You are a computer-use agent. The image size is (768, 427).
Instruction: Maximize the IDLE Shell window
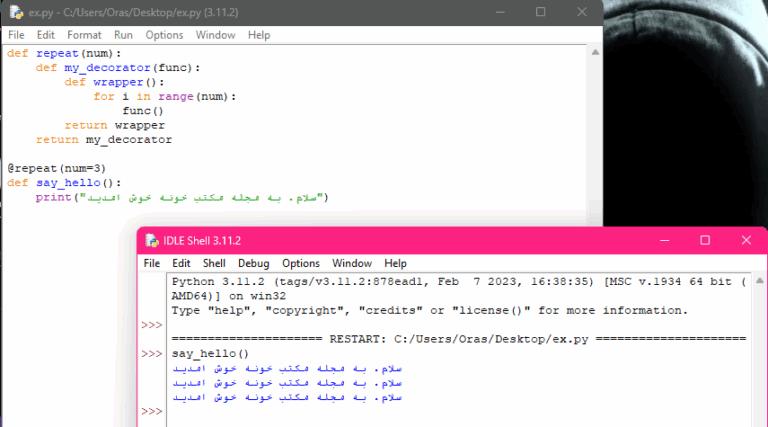(705, 240)
